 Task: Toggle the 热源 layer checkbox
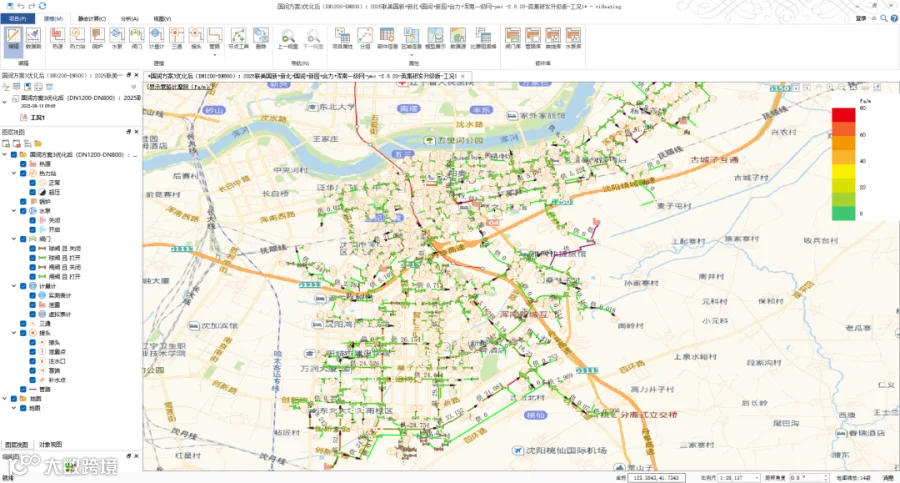23,164
